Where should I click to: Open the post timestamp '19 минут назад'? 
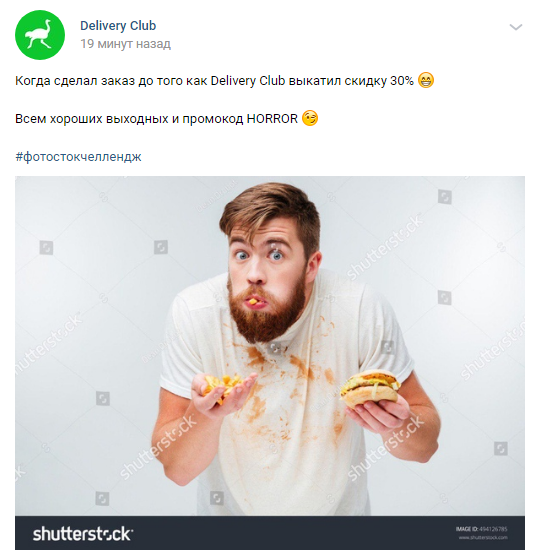coord(125,44)
